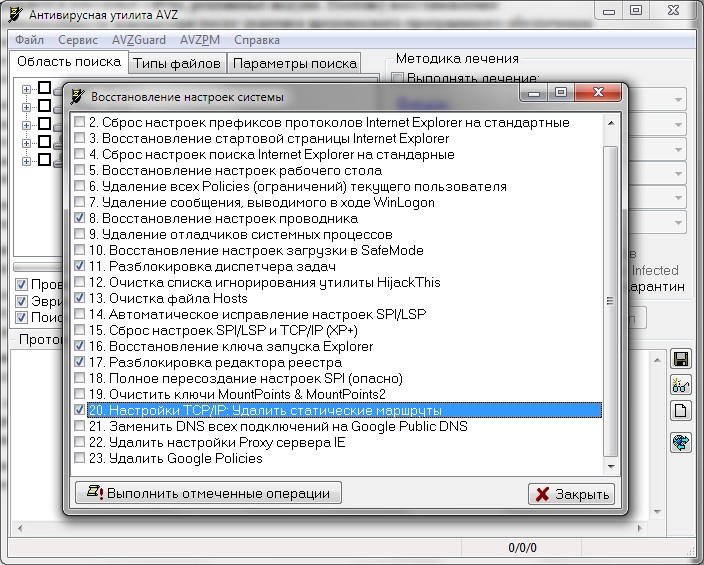This screenshot has width=704, height=565.
Task: Select item 7 delete WinLogon message
Action: click(x=262, y=202)
